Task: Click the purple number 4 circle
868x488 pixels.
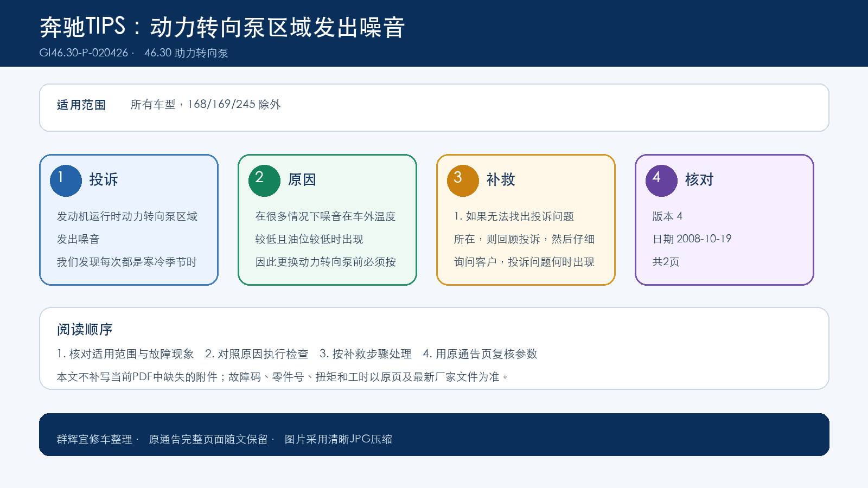Action: coord(661,181)
